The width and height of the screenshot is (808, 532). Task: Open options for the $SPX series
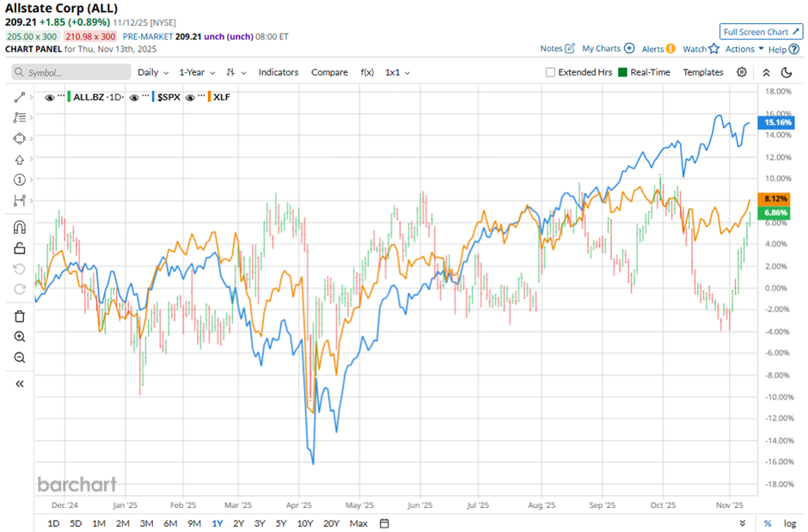146,96
